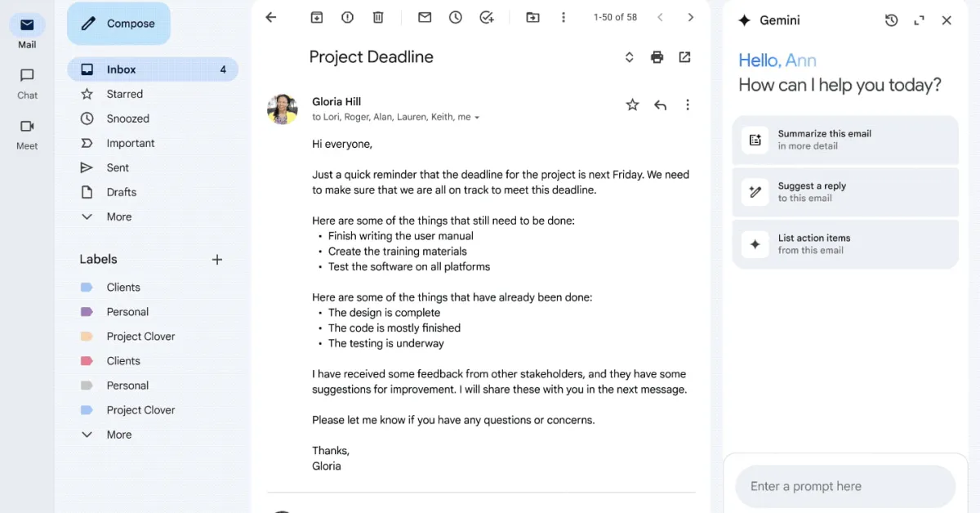Archive the Project Deadline email
Screen dimensions: 980x513
tap(316, 16)
